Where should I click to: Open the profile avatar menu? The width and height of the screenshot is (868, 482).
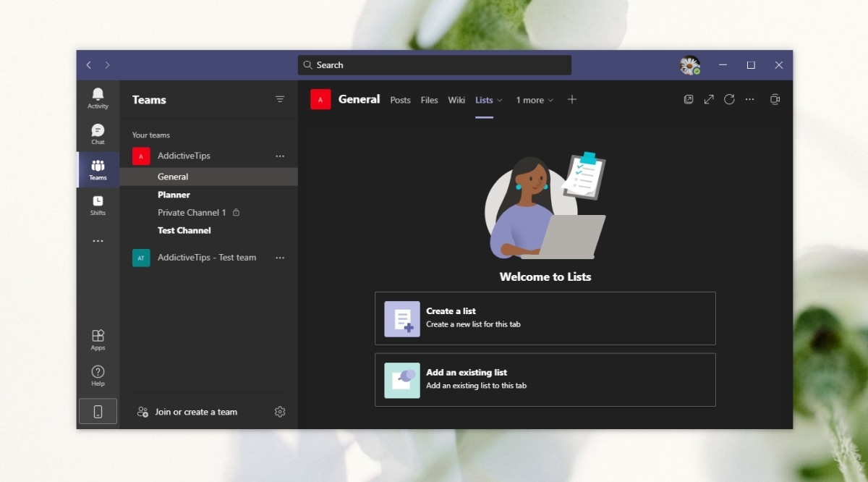coord(690,65)
